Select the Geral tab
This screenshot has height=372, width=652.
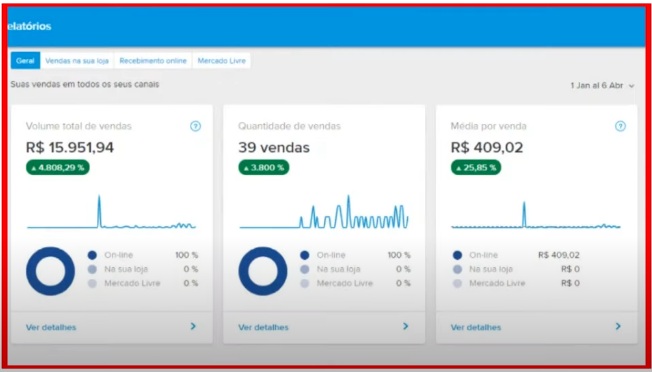[x=25, y=61]
